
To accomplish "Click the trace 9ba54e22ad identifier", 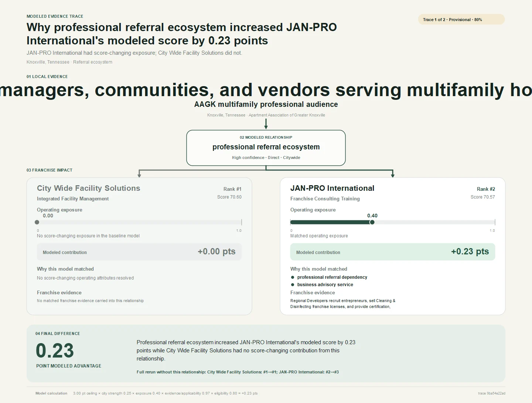I will [x=492, y=393].
